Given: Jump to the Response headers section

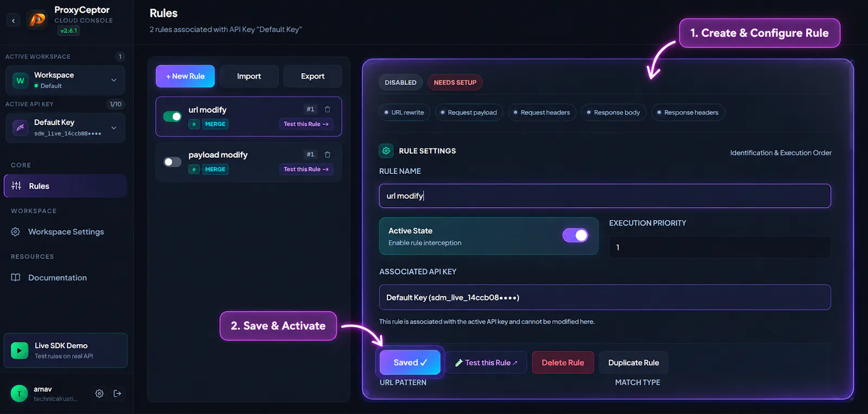Looking at the screenshot, I should click(x=688, y=113).
